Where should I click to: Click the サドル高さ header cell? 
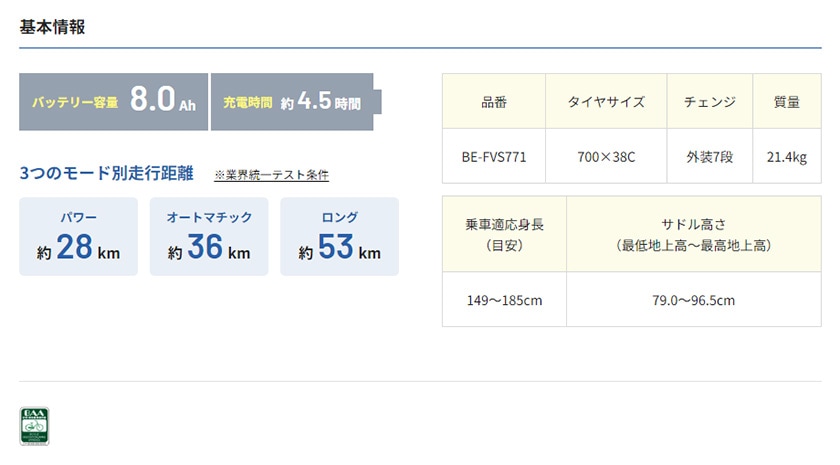[x=694, y=234]
